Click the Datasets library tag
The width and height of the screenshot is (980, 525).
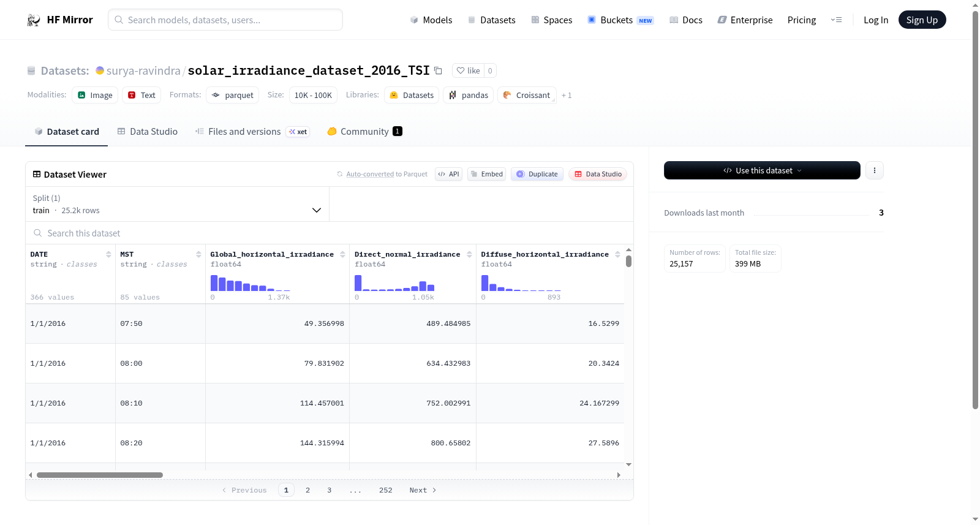pos(412,95)
